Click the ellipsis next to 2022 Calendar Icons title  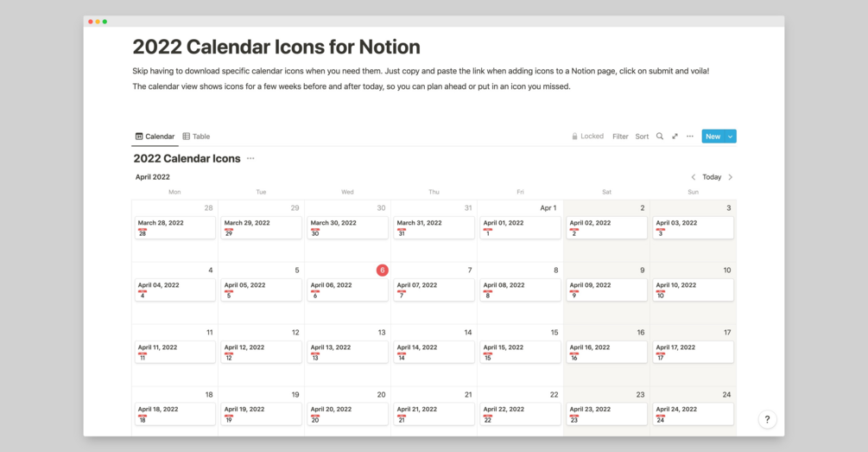[250, 159]
